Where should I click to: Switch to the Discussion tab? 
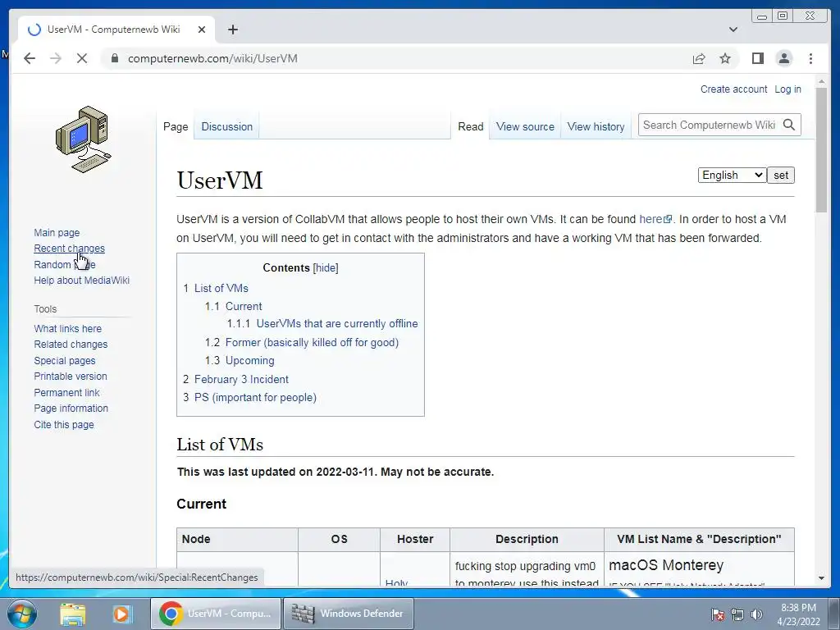pos(226,127)
